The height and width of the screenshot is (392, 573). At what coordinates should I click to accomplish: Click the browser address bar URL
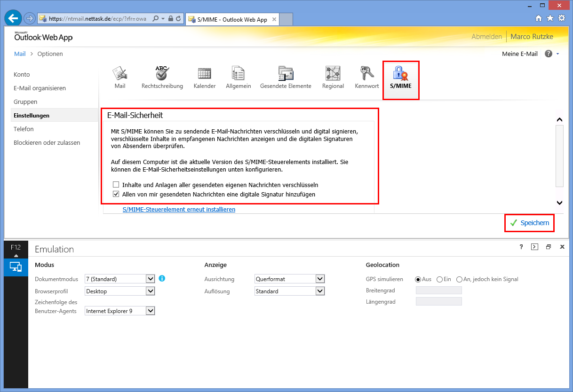(98, 19)
